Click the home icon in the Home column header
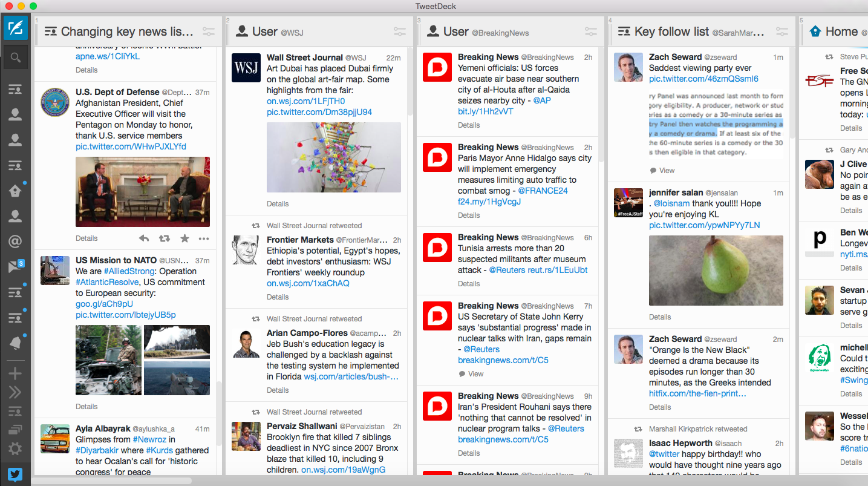 (x=815, y=31)
